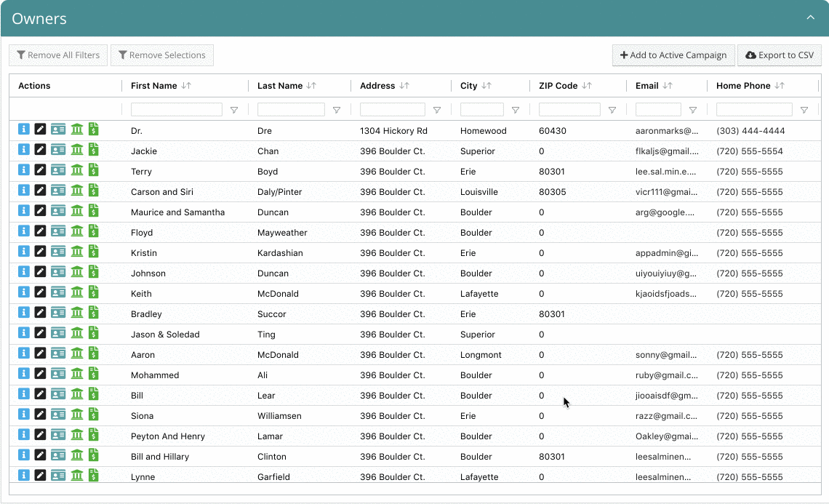829x504 pixels.
Task: Open First Name column filter funnel
Action: tap(234, 110)
